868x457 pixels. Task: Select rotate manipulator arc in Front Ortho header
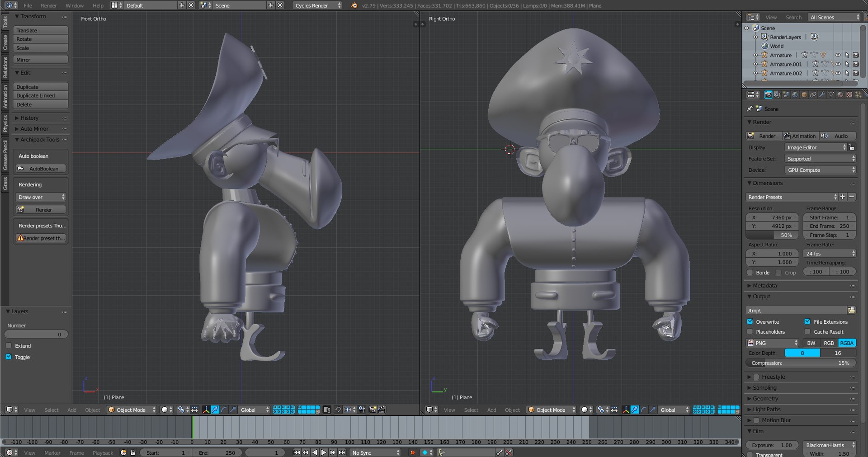click(x=224, y=410)
